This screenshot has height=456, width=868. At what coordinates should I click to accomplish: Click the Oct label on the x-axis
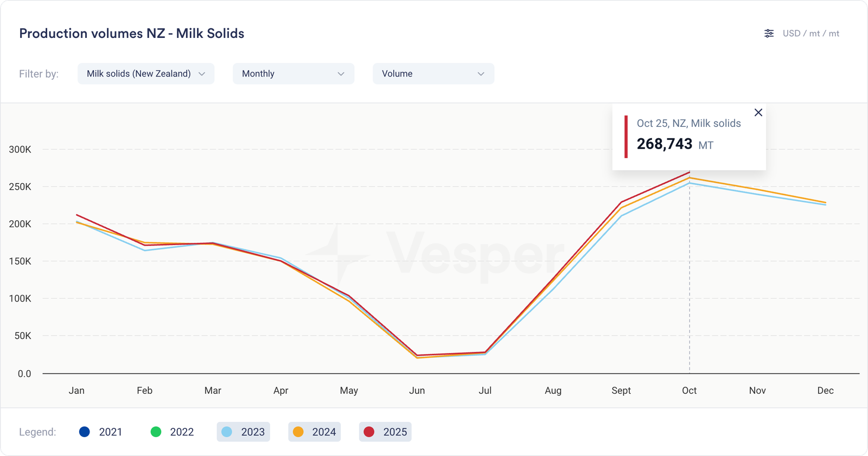[x=689, y=390]
